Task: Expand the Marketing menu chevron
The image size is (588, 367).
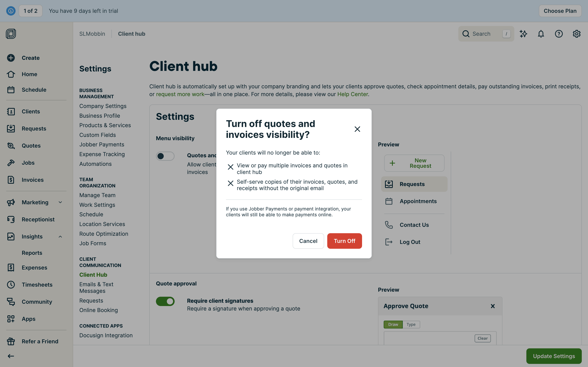Action: [60, 202]
